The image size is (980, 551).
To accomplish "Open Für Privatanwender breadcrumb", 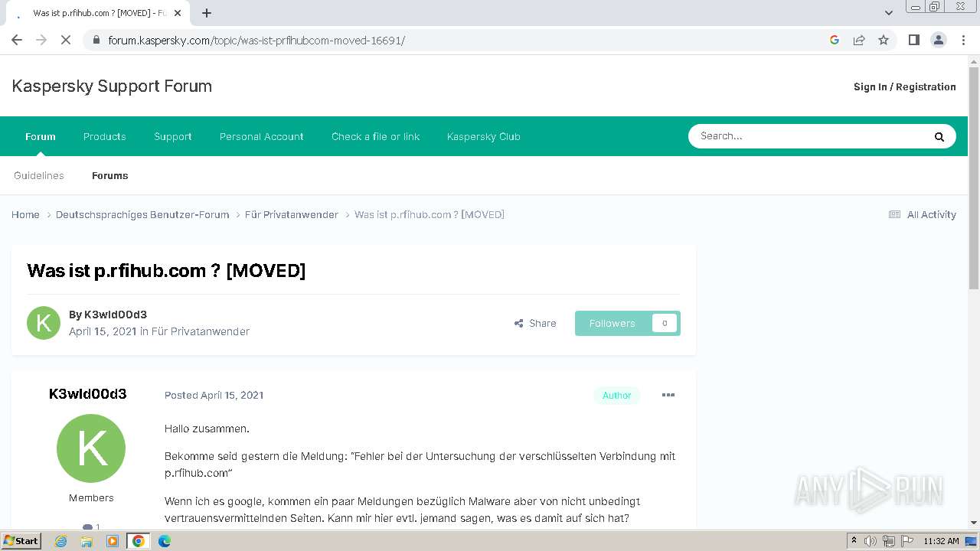I will [x=292, y=214].
